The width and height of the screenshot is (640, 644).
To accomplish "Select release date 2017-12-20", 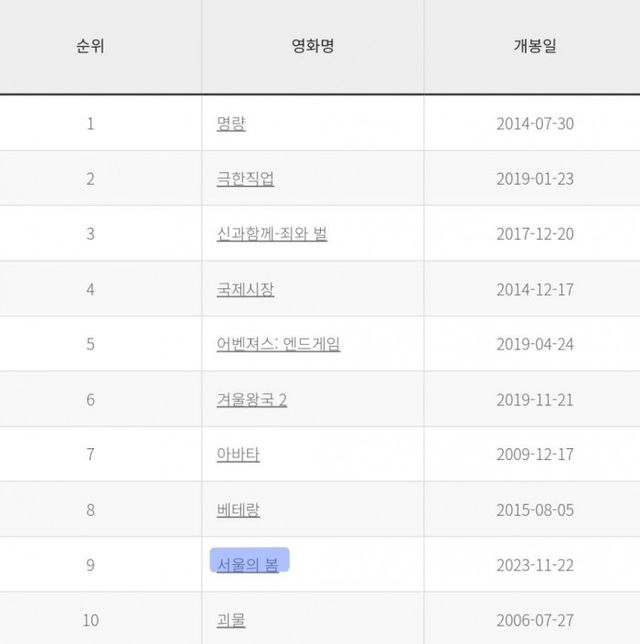I will coord(535,234).
